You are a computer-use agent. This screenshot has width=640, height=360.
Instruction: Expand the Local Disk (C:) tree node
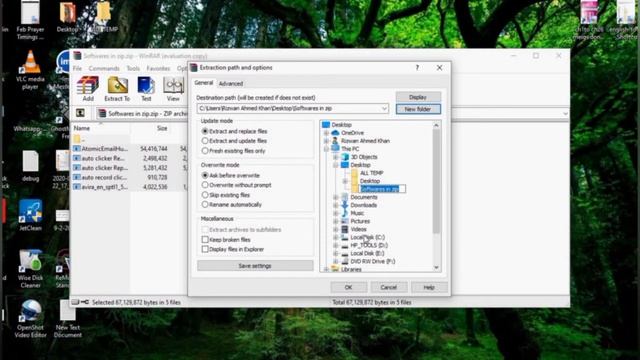click(x=336, y=238)
